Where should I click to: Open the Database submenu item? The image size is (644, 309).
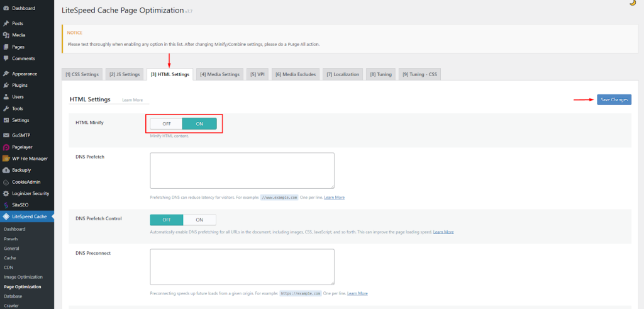(x=13, y=296)
